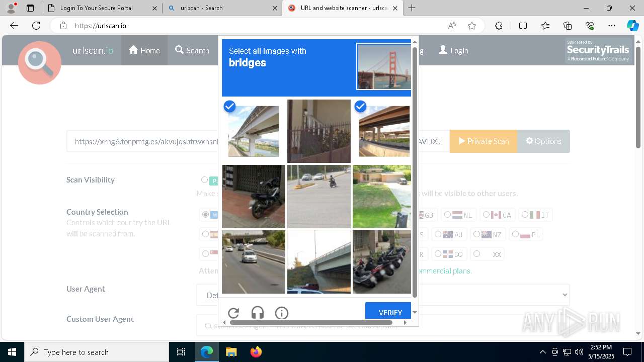Select the iron fence staircase image
Screen dimensions: 644x362
point(319,131)
